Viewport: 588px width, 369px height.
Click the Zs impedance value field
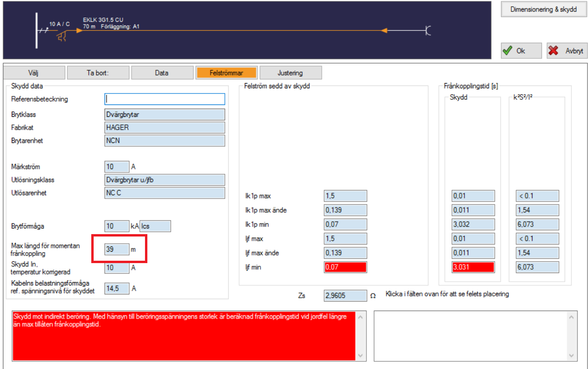coord(345,295)
